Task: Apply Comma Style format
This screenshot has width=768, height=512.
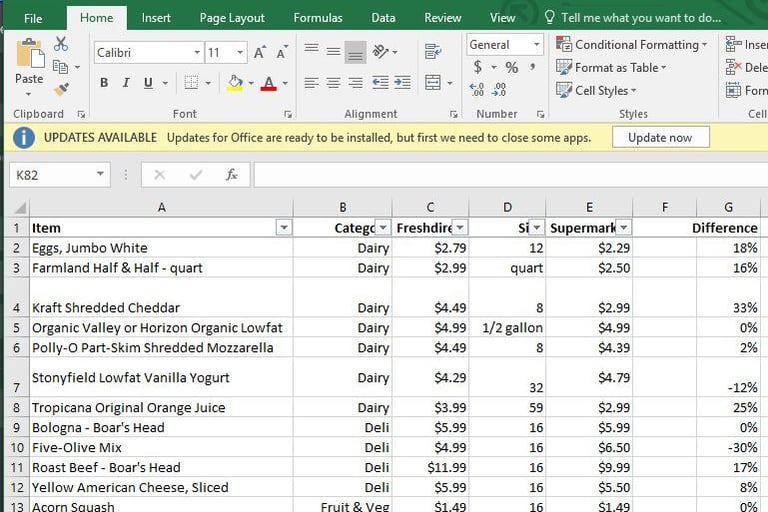Action: click(x=532, y=67)
